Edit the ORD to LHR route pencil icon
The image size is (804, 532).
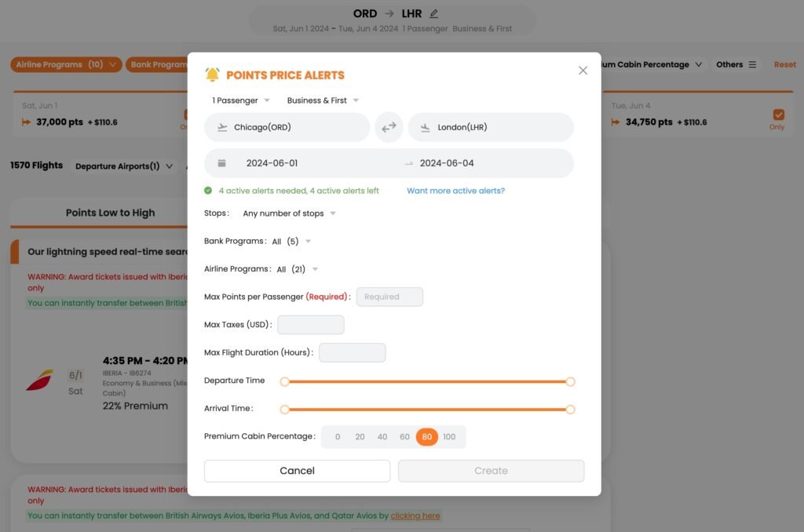[433, 14]
